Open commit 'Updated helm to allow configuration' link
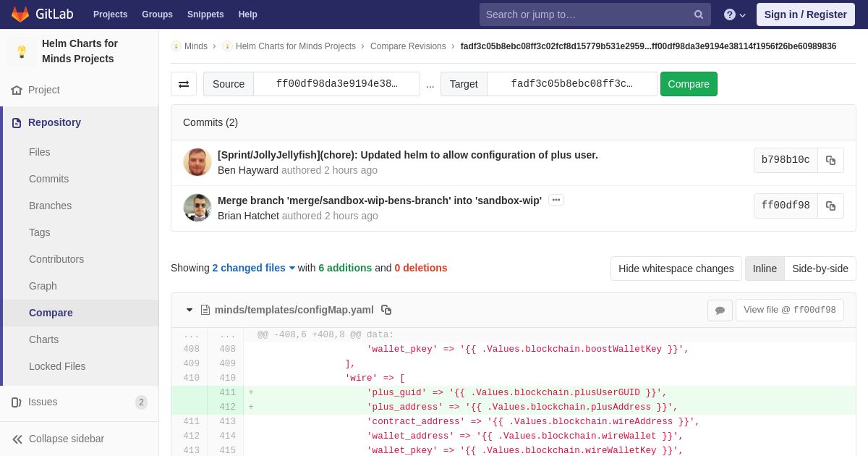Viewport: 868px width, 456px height. click(x=408, y=155)
